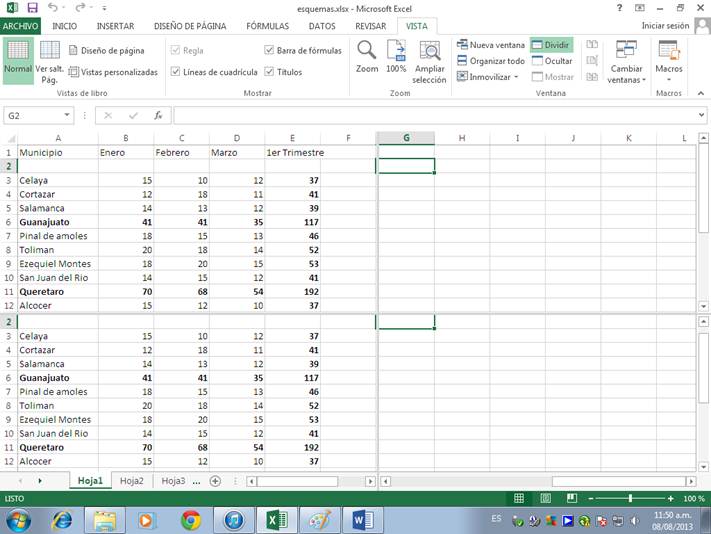
Task: Uncheck the Barra de fórmulas checkbox
Action: click(x=270, y=50)
